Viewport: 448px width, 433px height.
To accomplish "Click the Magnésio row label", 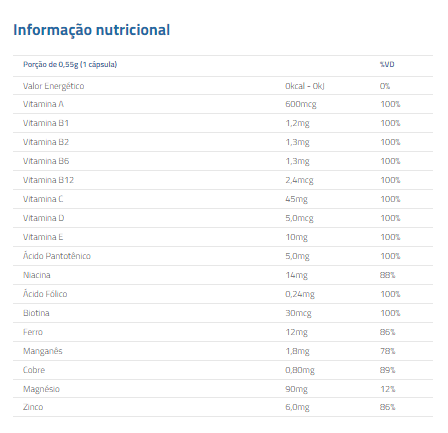I will tap(41, 389).
